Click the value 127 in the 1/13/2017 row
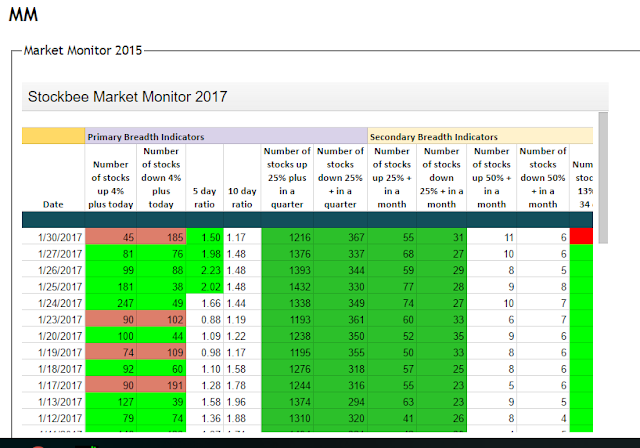 click(x=111, y=401)
